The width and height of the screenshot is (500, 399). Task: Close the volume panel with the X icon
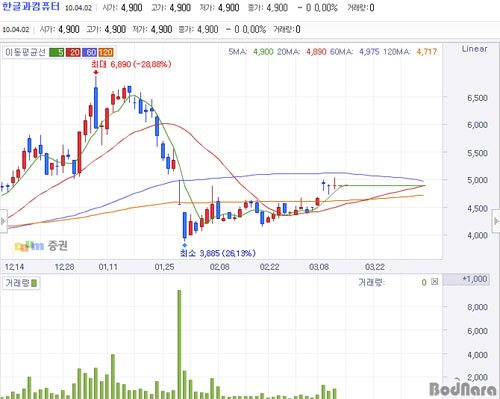434,282
